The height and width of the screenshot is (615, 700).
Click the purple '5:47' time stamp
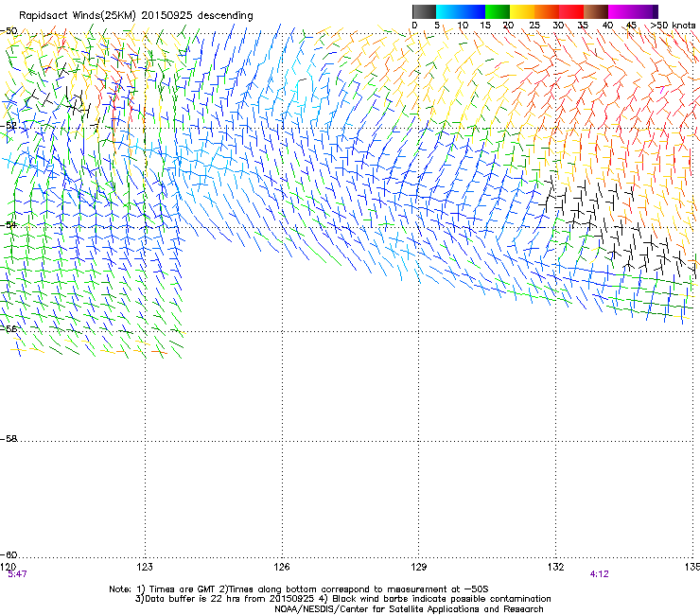[17, 574]
